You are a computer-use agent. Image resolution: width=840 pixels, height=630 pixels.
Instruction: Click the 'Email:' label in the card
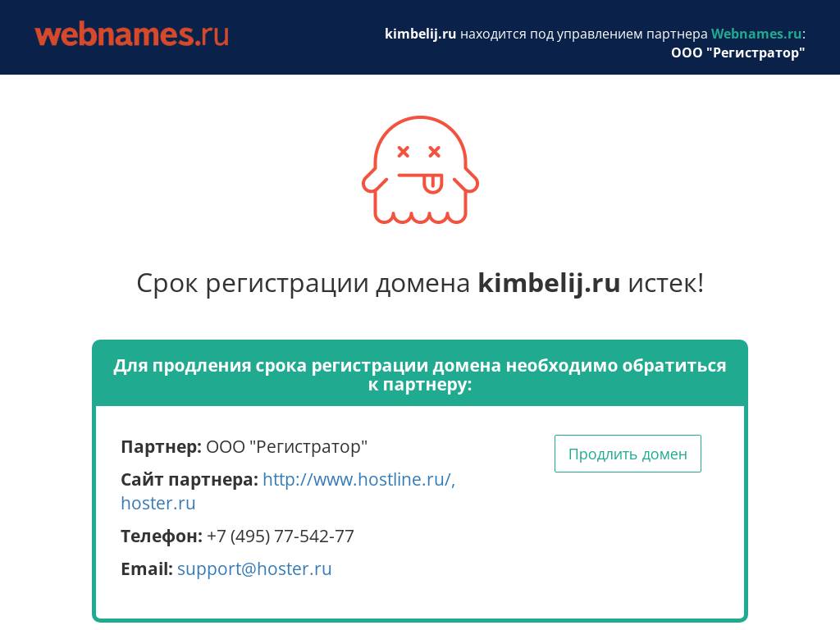coord(146,568)
